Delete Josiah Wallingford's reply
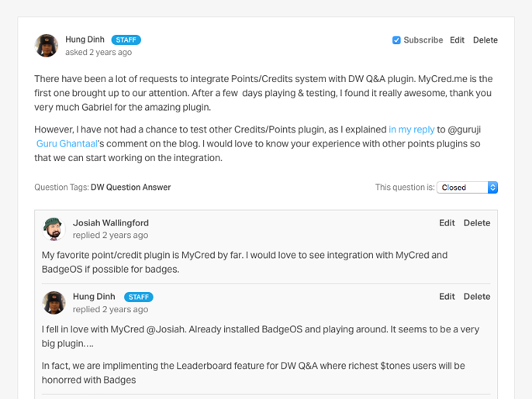The height and width of the screenshot is (399, 532). point(477,222)
